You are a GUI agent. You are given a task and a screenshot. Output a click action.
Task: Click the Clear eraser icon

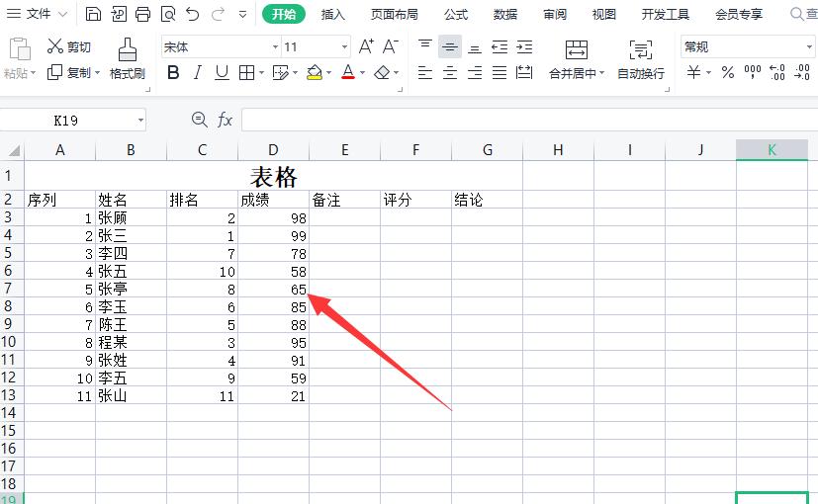[x=382, y=73]
